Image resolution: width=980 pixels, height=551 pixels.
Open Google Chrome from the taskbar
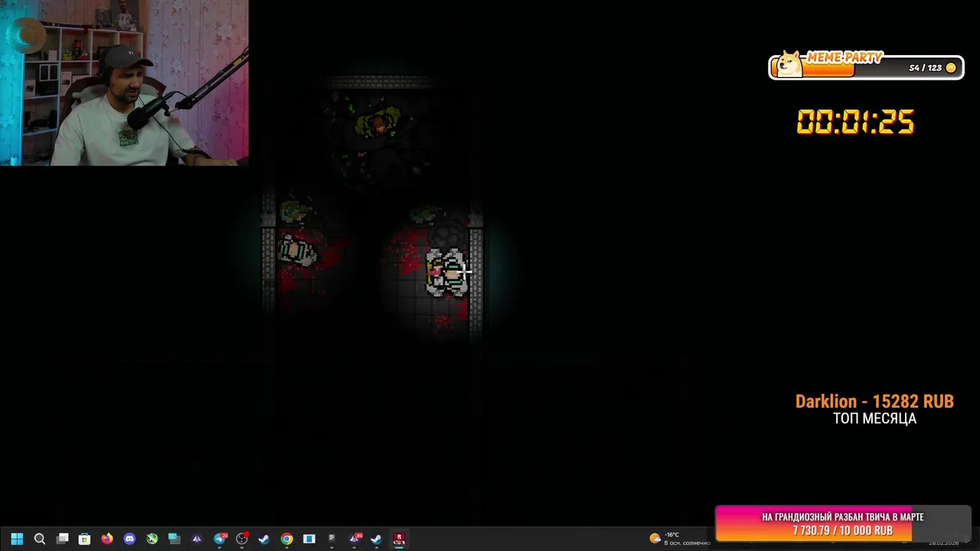[286, 539]
